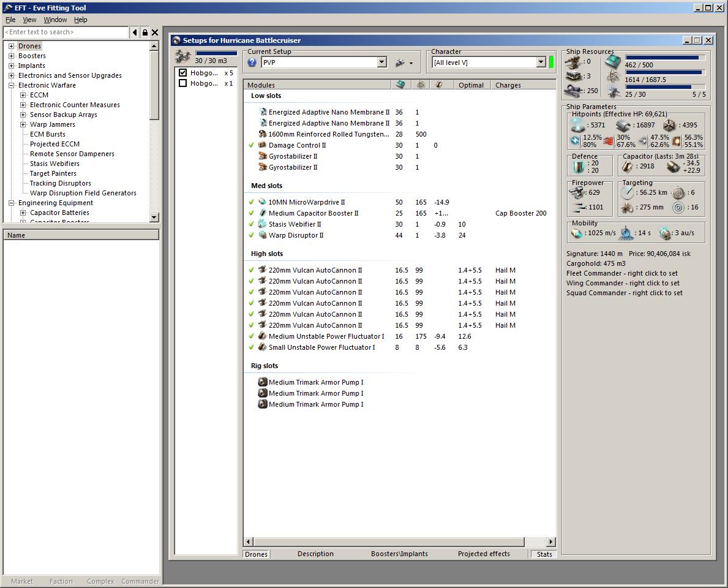The height and width of the screenshot is (588, 728).
Task: Click the structure hitpoints icon
Action: [x=669, y=125]
